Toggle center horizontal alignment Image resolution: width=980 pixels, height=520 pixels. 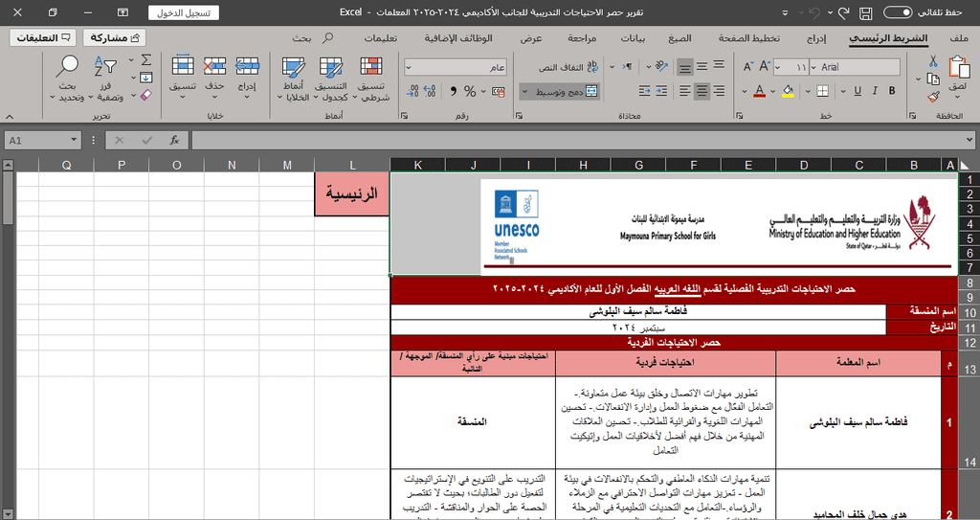tap(702, 91)
